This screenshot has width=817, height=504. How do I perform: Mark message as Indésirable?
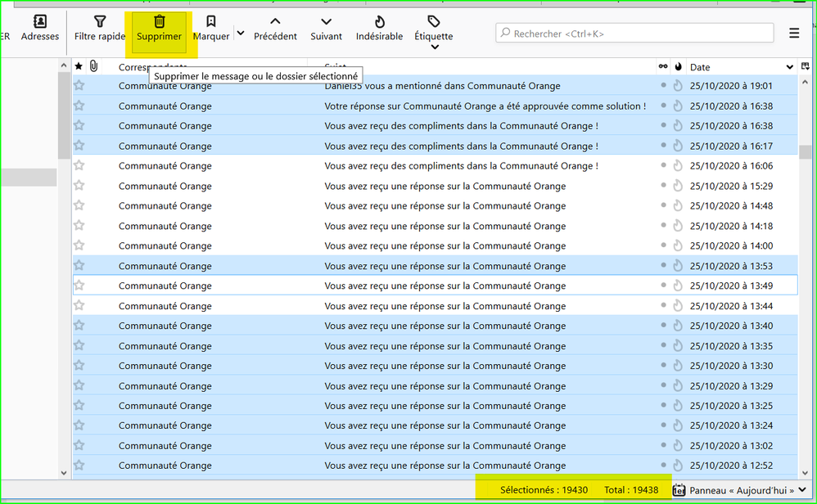379,28
